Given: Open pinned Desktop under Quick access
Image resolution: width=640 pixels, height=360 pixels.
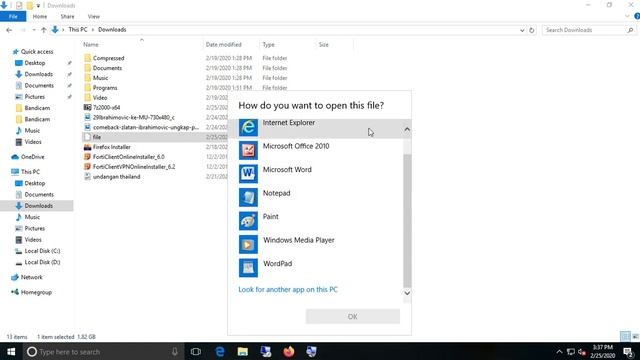Looking at the screenshot, I should (35, 63).
